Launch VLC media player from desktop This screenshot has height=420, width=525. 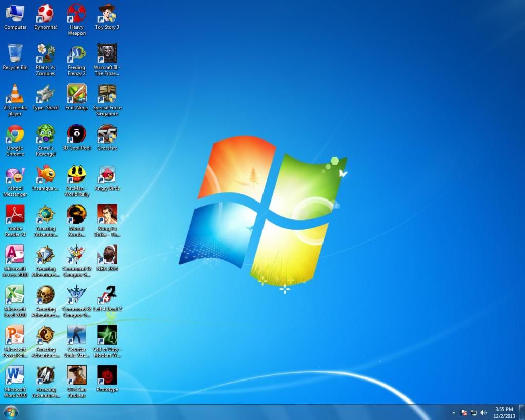coord(15,94)
